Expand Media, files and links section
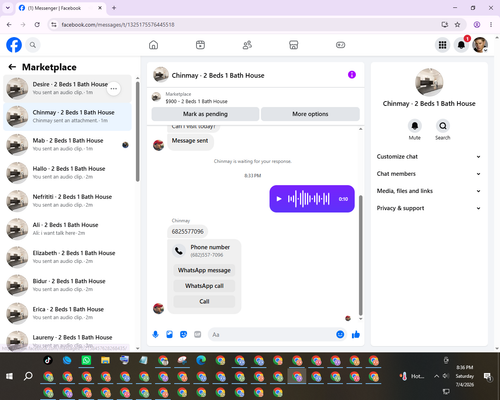500x400 pixels. point(429,191)
